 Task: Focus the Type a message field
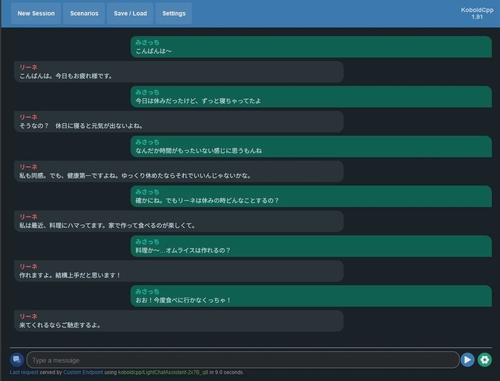(243, 360)
